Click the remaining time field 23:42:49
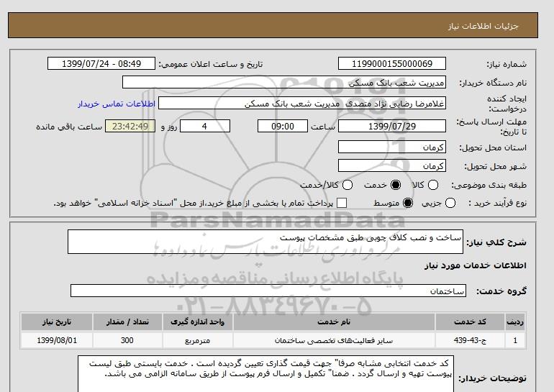Image resolution: width=554 pixels, height=392 pixels. pos(130,126)
